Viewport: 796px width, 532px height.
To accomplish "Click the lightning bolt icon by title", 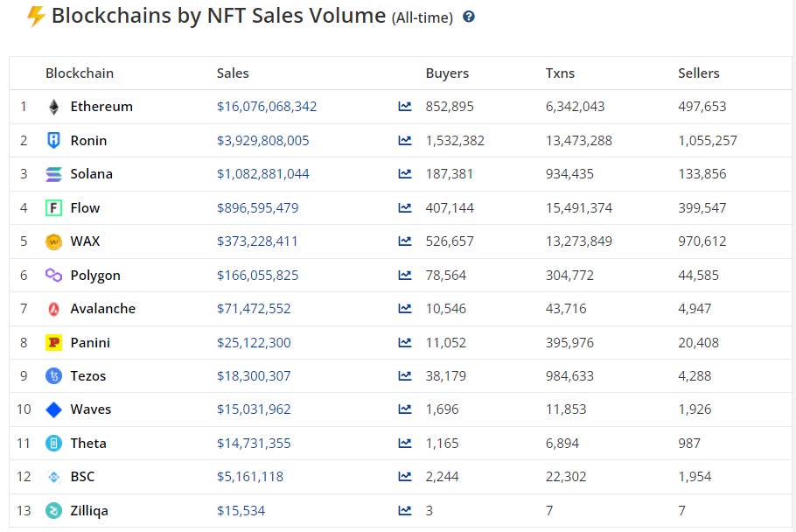I will [36, 17].
